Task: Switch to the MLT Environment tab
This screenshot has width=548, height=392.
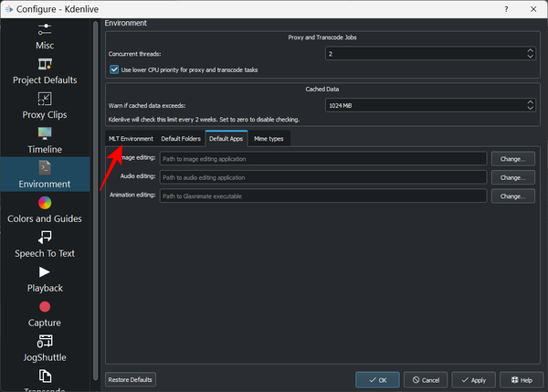Action: pyautogui.click(x=131, y=139)
